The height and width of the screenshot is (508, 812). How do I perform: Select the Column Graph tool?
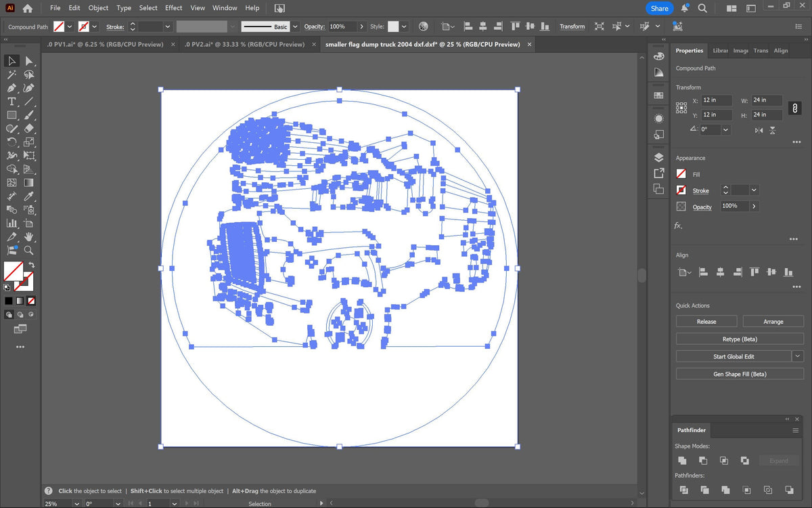coord(12,223)
